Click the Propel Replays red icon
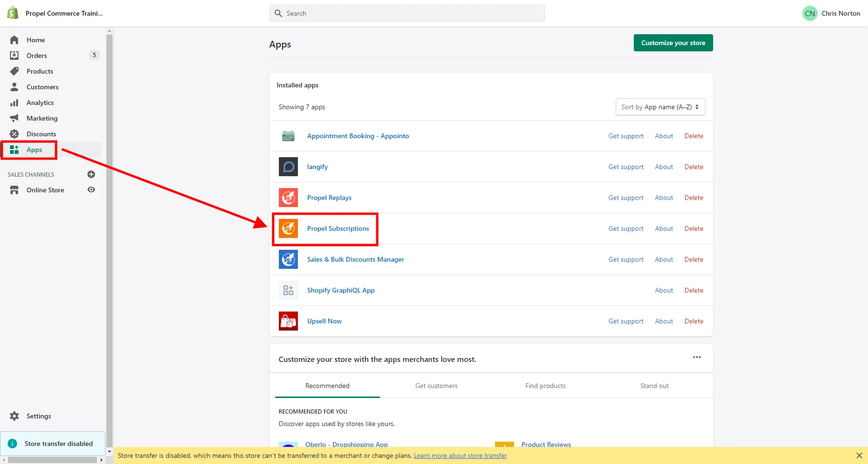 coord(288,198)
